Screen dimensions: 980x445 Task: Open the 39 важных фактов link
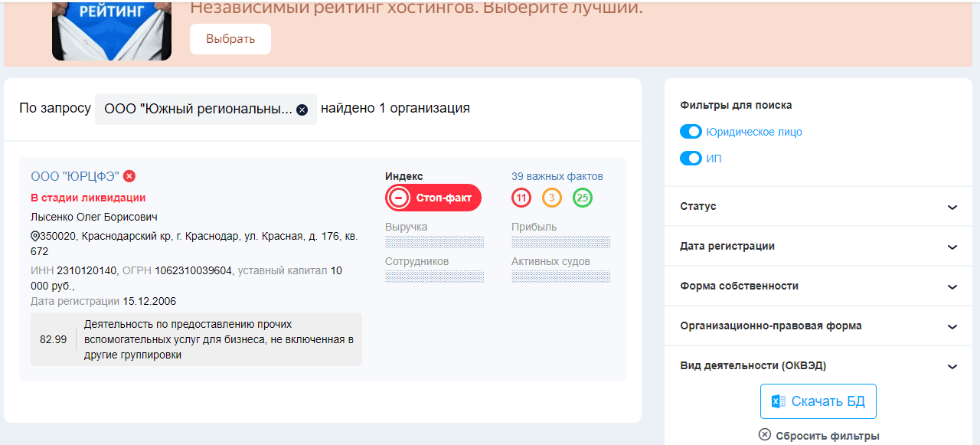557,176
